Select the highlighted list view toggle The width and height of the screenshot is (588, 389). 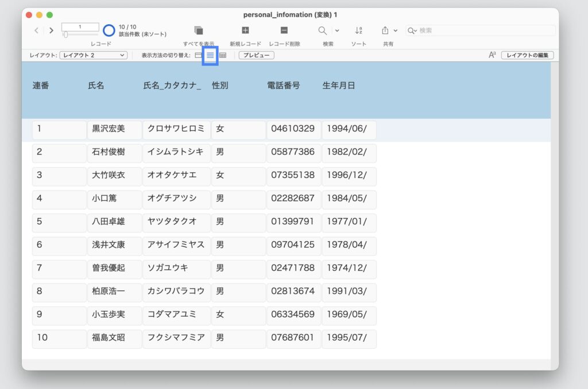coord(210,55)
